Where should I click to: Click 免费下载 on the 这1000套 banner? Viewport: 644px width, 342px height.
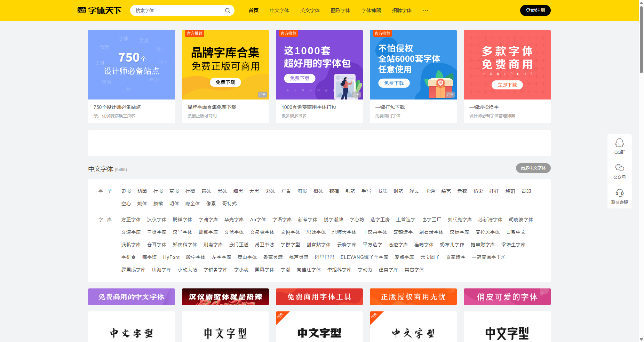click(300, 78)
